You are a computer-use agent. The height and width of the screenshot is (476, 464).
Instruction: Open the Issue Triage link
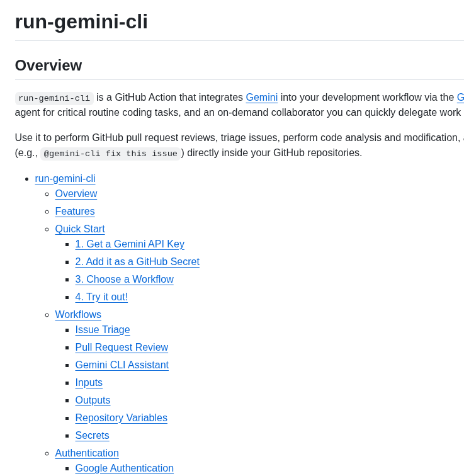[103, 330]
